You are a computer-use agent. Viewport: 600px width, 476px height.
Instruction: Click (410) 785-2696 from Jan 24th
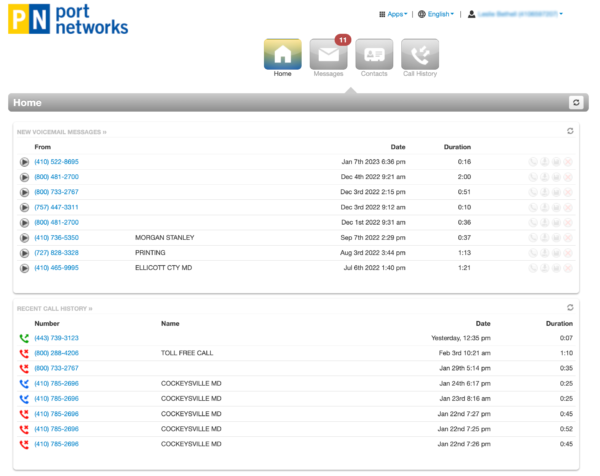[57, 383]
